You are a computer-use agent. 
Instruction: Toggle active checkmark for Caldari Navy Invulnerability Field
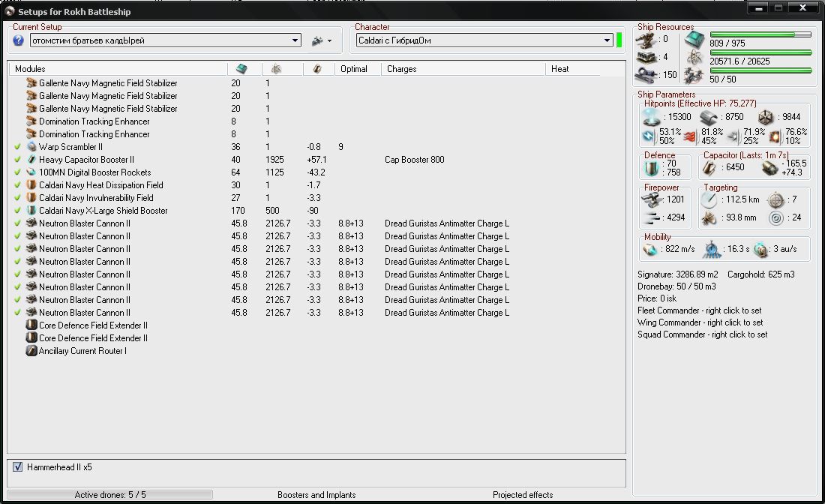click(17, 198)
